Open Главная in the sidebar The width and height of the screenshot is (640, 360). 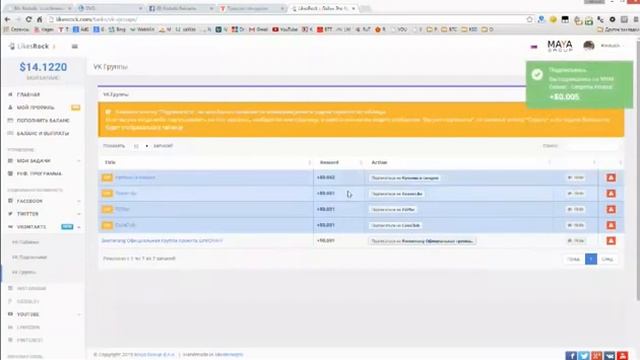(28, 95)
